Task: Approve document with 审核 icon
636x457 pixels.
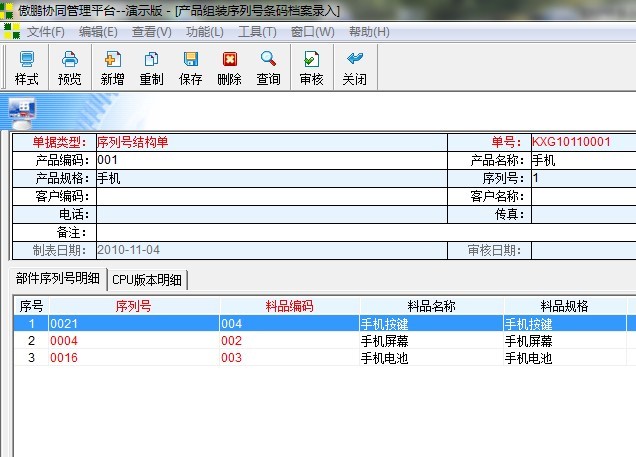Action: [x=311, y=68]
